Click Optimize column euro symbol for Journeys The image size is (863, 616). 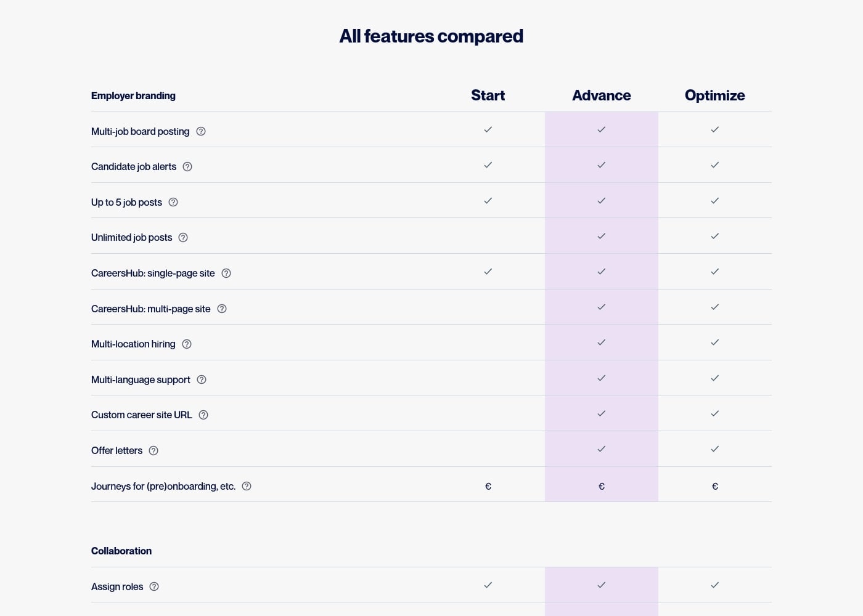(x=715, y=487)
